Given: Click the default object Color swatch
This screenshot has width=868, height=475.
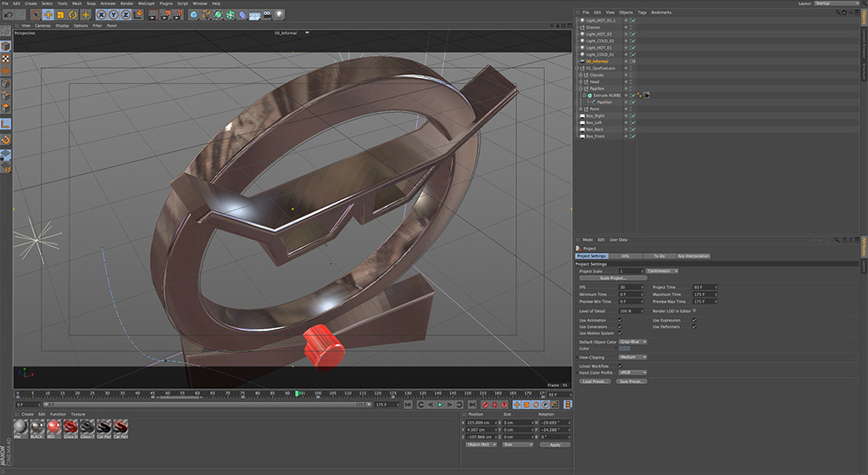Looking at the screenshot, I should pos(625,349).
